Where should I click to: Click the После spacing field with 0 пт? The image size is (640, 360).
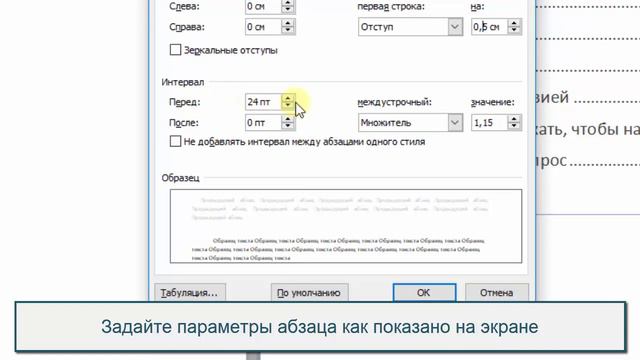[263, 122]
